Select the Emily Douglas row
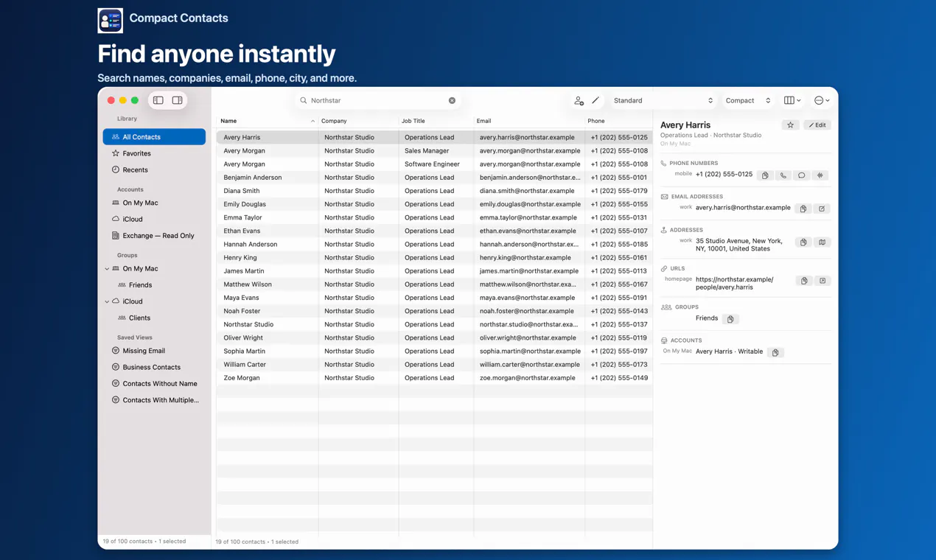Screen dimensions: 936x560 434,204
